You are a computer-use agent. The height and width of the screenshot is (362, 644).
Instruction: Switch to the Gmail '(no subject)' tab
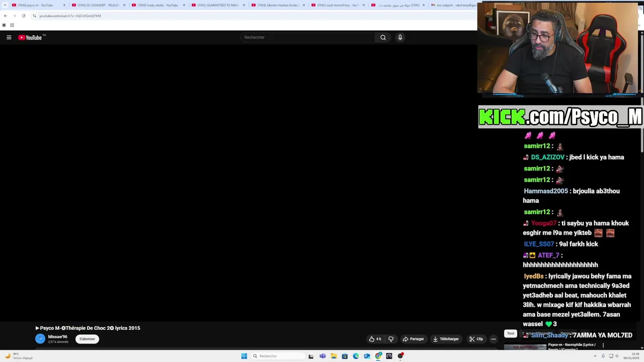[454, 5]
